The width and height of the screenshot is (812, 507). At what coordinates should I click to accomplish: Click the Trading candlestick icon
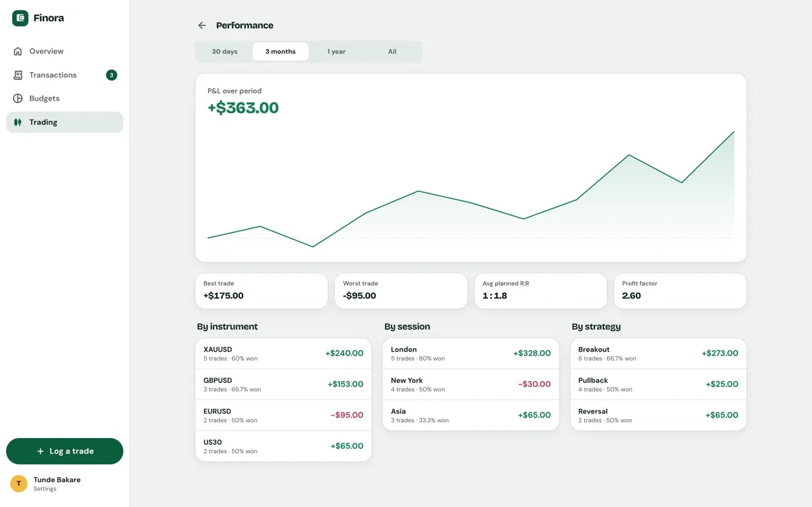[18, 122]
